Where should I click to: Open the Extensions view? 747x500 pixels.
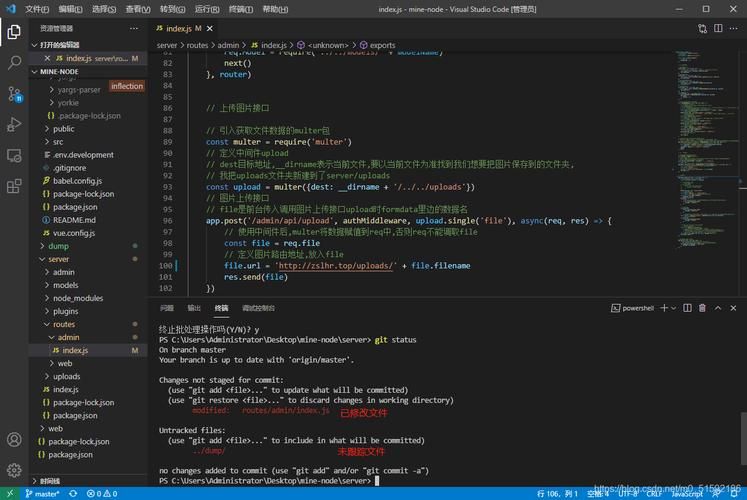(14, 186)
